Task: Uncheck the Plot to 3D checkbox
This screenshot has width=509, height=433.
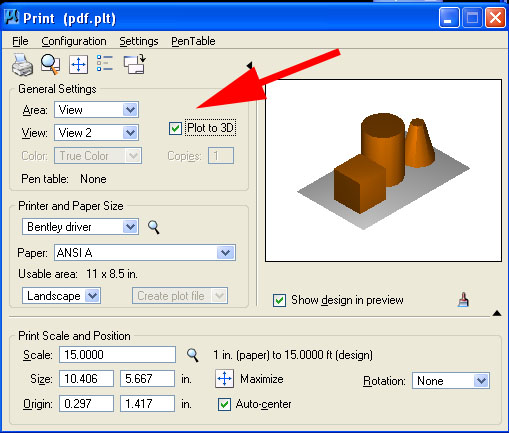Action: pos(175,128)
